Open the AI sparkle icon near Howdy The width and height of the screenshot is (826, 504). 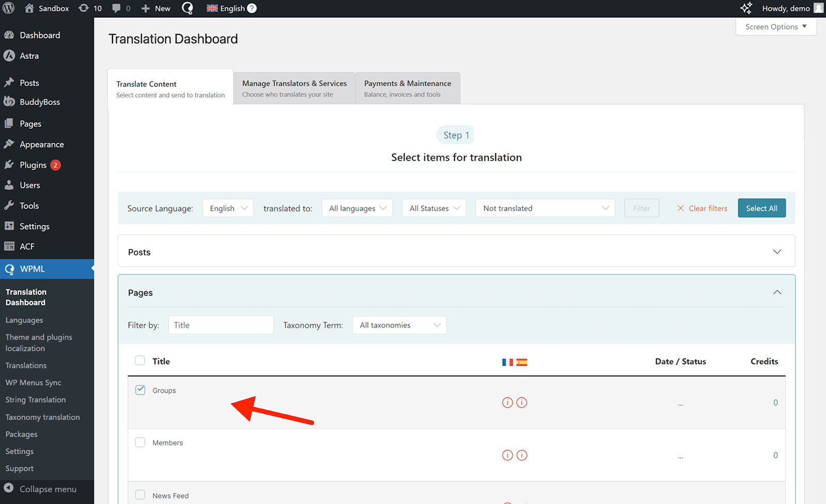click(746, 8)
